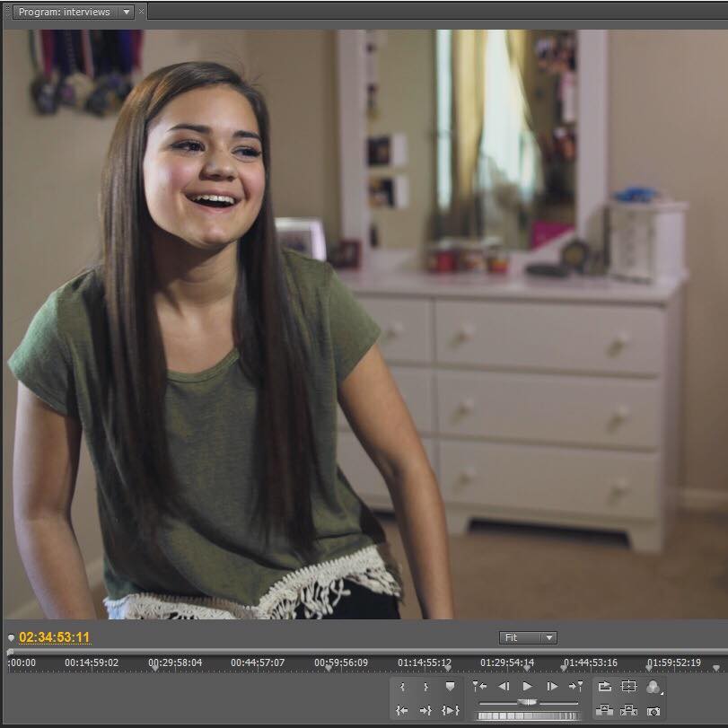The image size is (728, 728).
Task: Toggle Loop playback button
Action: coord(604,686)
